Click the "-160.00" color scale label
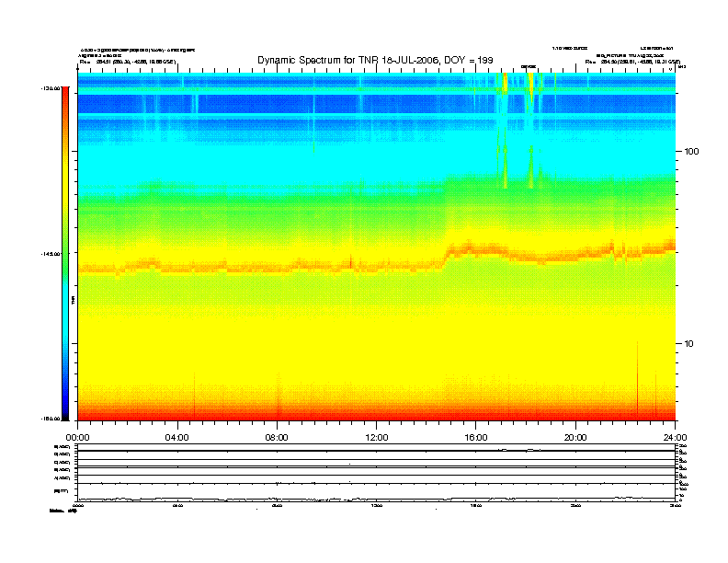 [51, 419]
